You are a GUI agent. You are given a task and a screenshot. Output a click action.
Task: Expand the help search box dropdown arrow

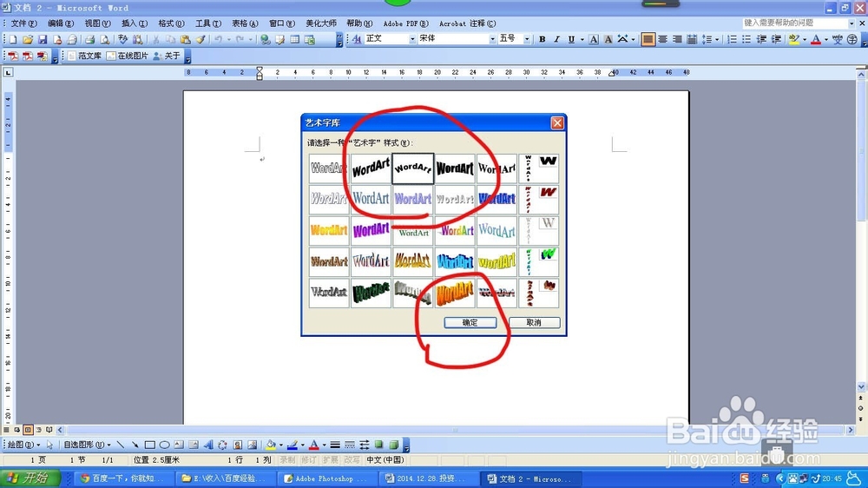852,23
